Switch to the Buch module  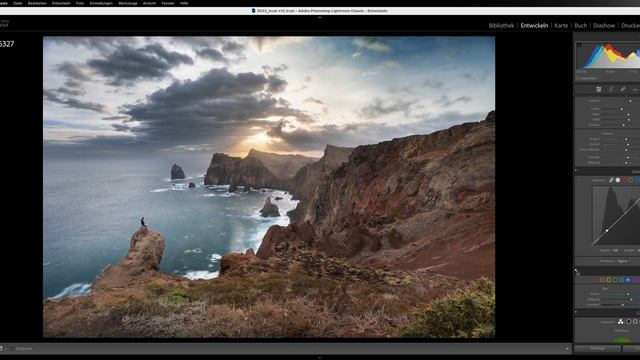[x=580, y=25]
